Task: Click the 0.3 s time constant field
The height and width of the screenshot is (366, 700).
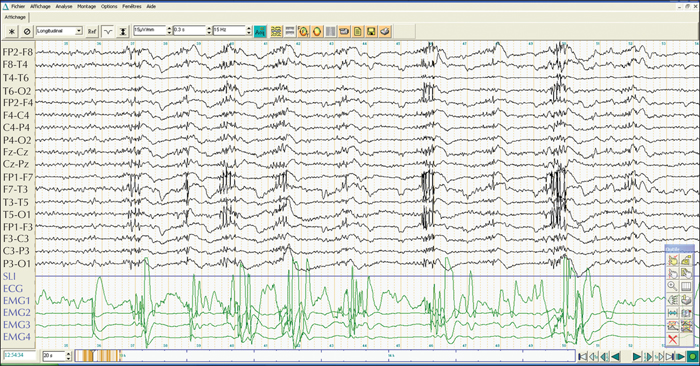Action: (x=190, y=30)
